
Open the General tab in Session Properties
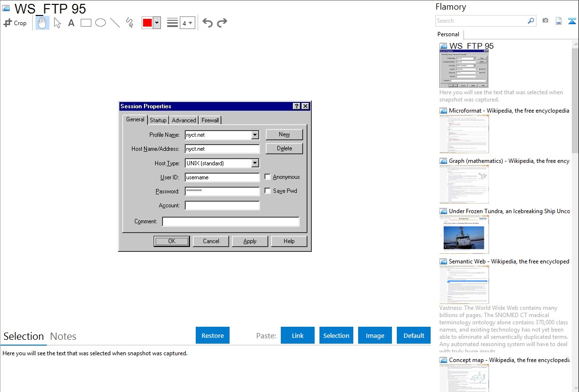pyautogui.click(x=135, y=119)
